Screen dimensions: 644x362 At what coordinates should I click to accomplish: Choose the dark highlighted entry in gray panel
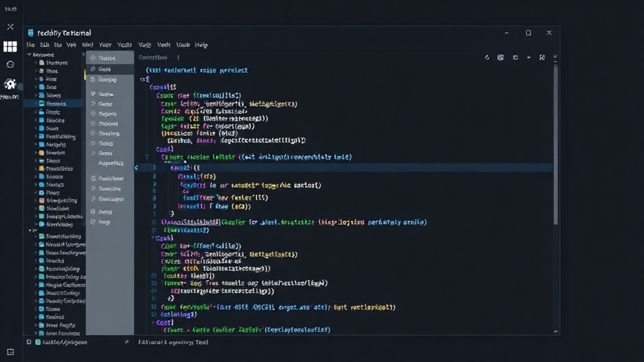click(x=110, y=69)
